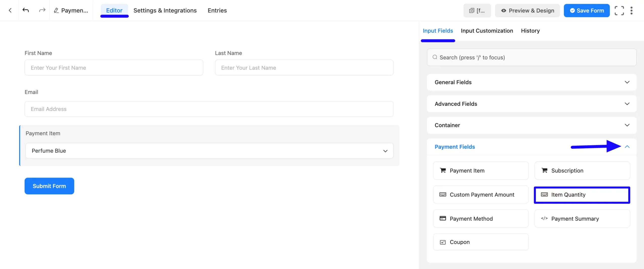Click the back chevron icon
Viewport: 644px width, 269px height.
[x=10, y=10]
